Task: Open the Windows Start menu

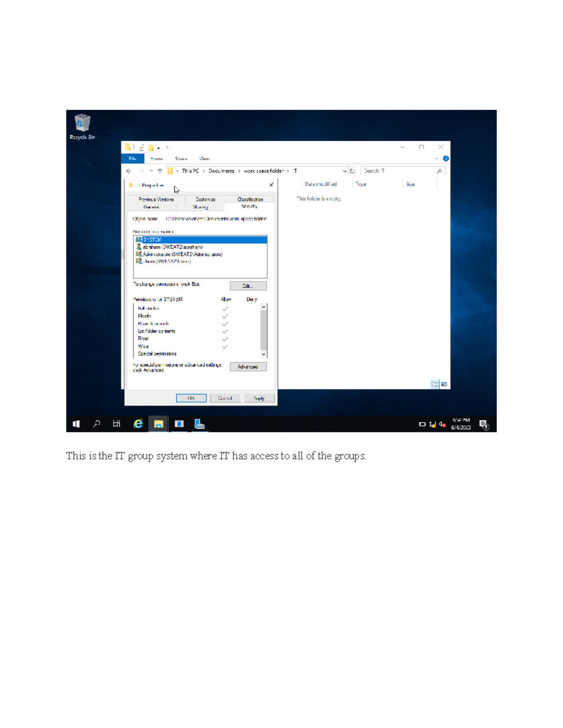Action: click(x=76, y=424)
